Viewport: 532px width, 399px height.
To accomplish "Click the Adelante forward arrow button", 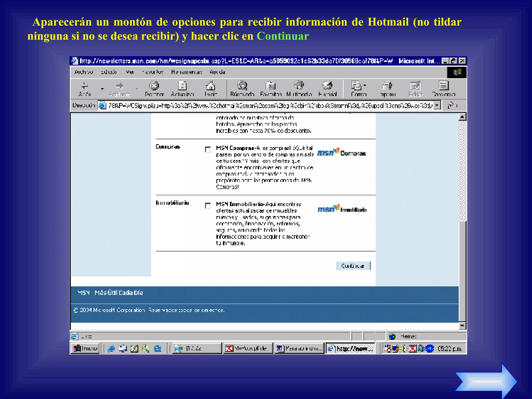I will click(119, 89).
